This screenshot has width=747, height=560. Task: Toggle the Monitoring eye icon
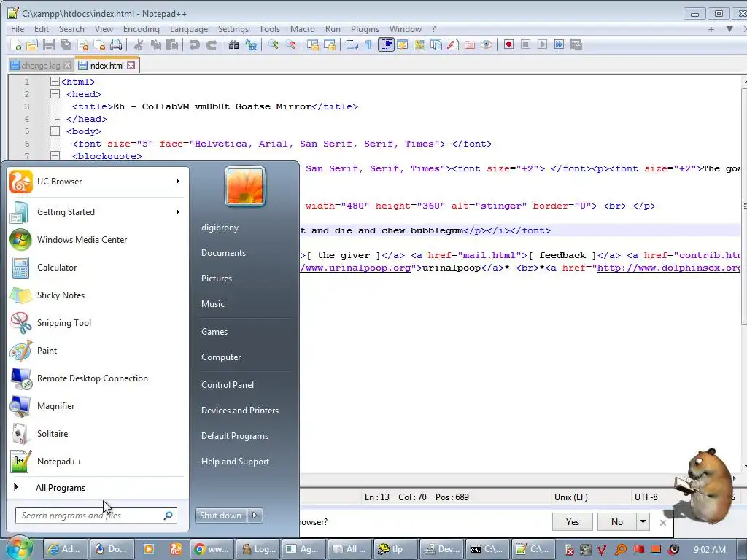click(487, 44)
